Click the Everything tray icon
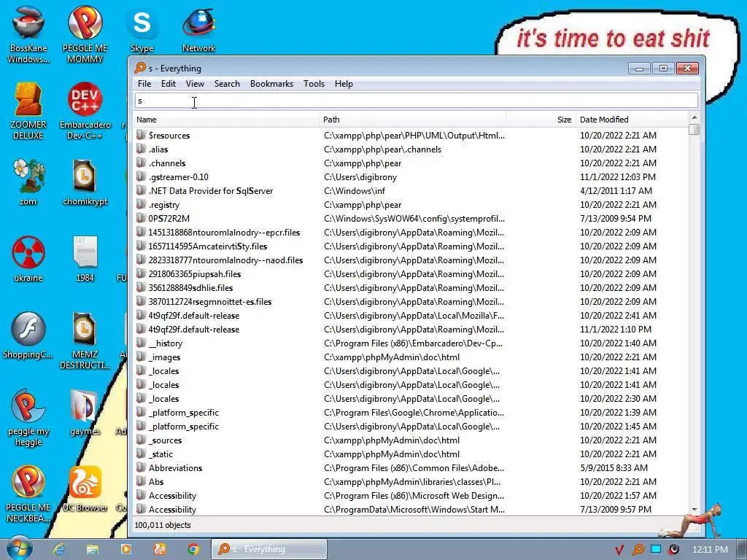The image size is (747, 560). 638,550
